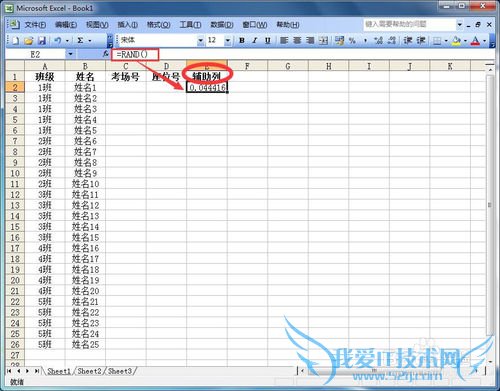Increase decimal places
The width and height of the screenshot is (500, 391).
[378, 41]
